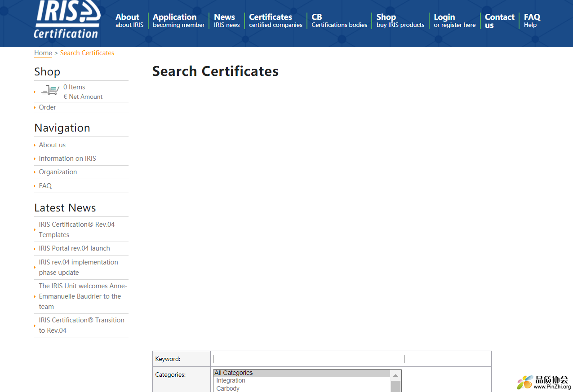
Task: Go to Application becoming member
Action: tap(178, 21)
